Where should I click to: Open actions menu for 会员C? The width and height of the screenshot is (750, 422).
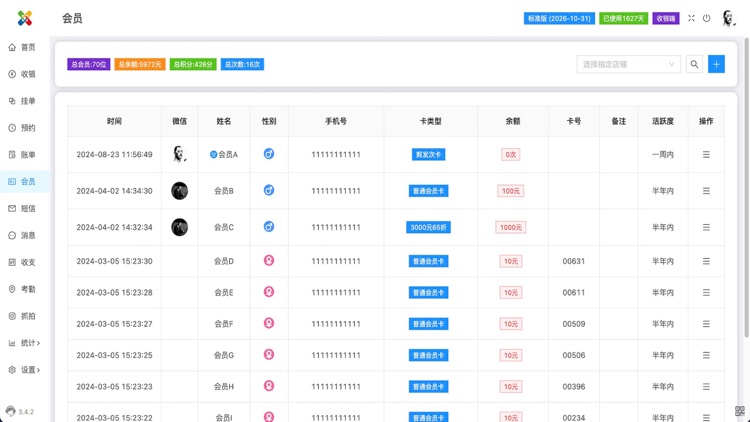pyautogui.click(x=706, y=227)
